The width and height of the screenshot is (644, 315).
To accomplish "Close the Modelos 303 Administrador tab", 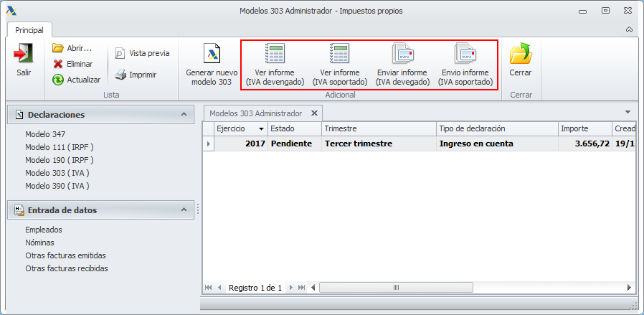I will pyautogui.click(x=314, y=113).
